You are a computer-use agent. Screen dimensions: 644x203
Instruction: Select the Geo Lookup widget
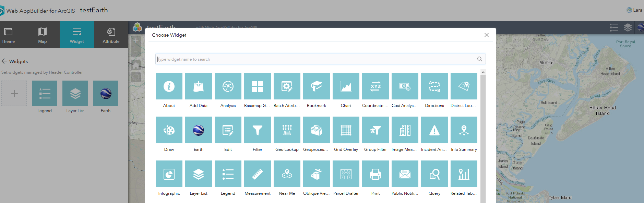(287, 130)
